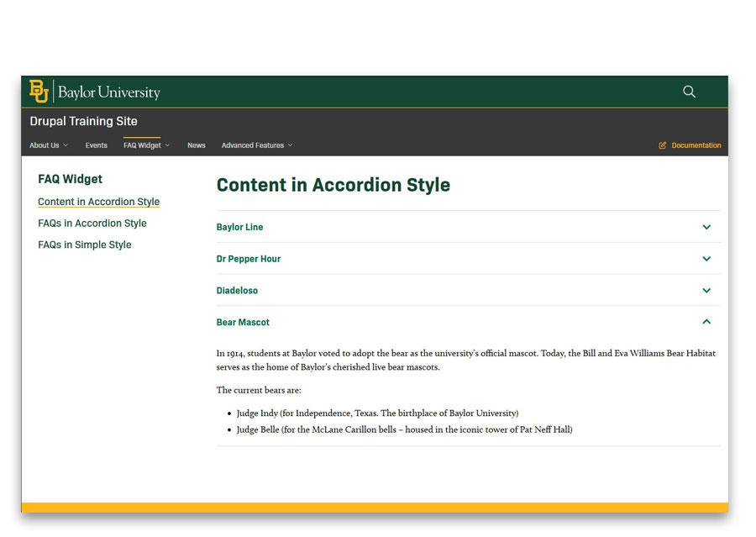Click the Judge Belle bullet item

click(405, 429)
